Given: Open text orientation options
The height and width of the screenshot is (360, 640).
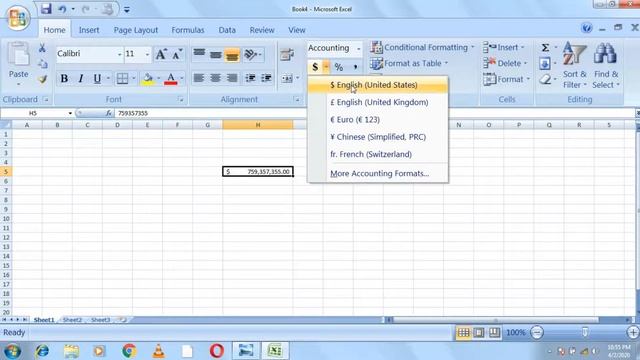Looking at the screenshot, I should (x=252, y=54).
